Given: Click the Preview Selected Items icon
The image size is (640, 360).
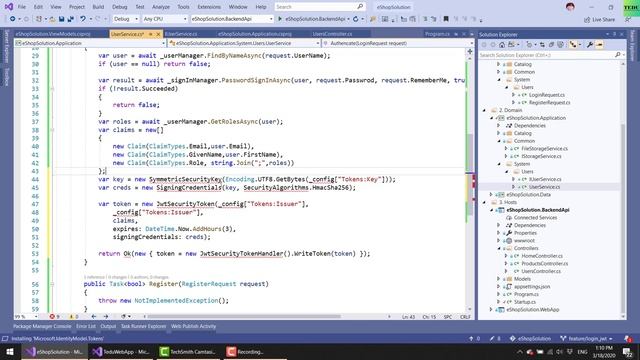Looking at the screenshot, I should 599,44.
